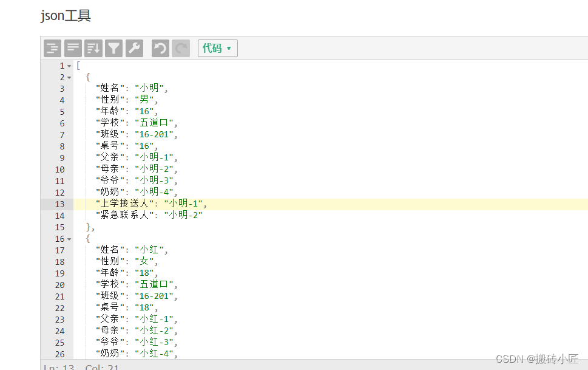
Task: Collapse the first object at line 2
Action: click(x=68, y=77)
